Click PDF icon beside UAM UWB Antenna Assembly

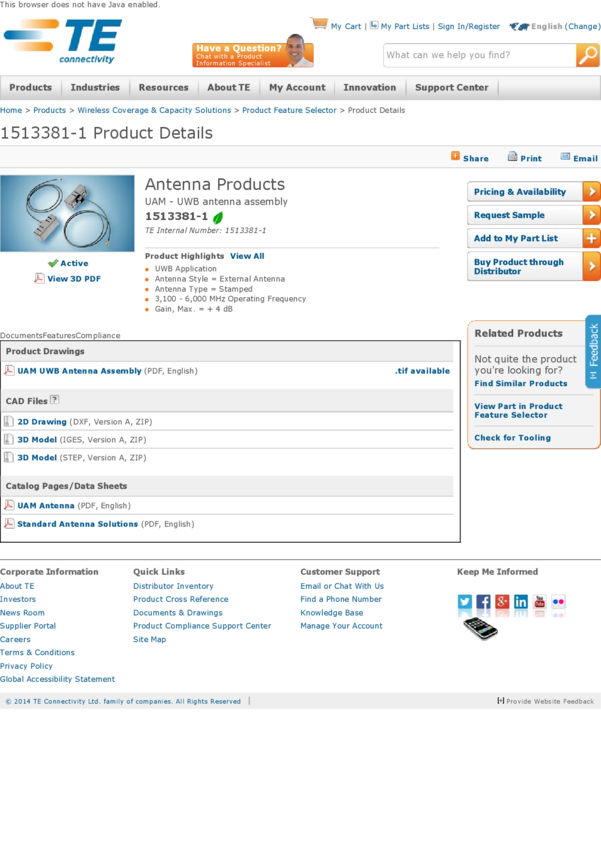(9, 370)
